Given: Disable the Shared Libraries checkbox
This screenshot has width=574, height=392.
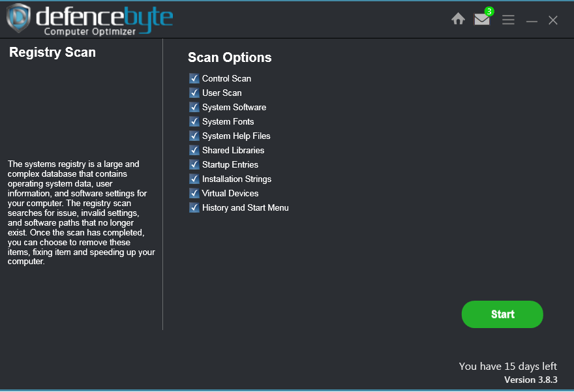Looking at the screenshot, I should [x=194, y=150].
